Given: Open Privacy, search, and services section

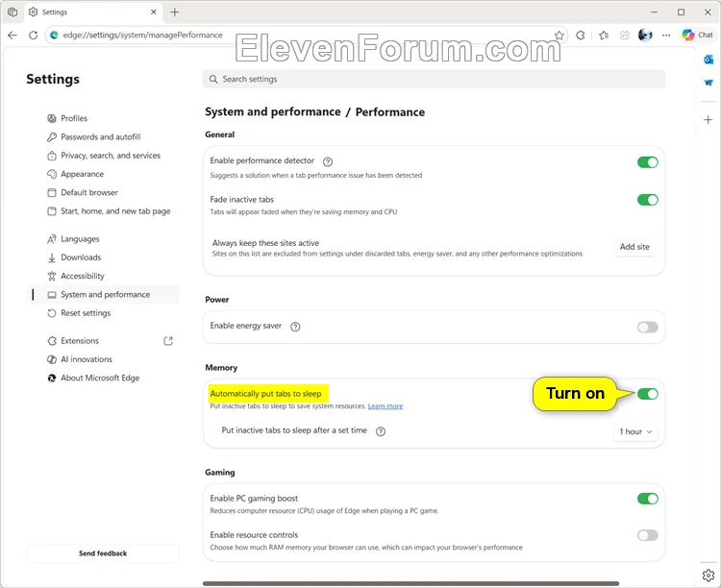Looking at the screenshot, I should click(104, 156).
